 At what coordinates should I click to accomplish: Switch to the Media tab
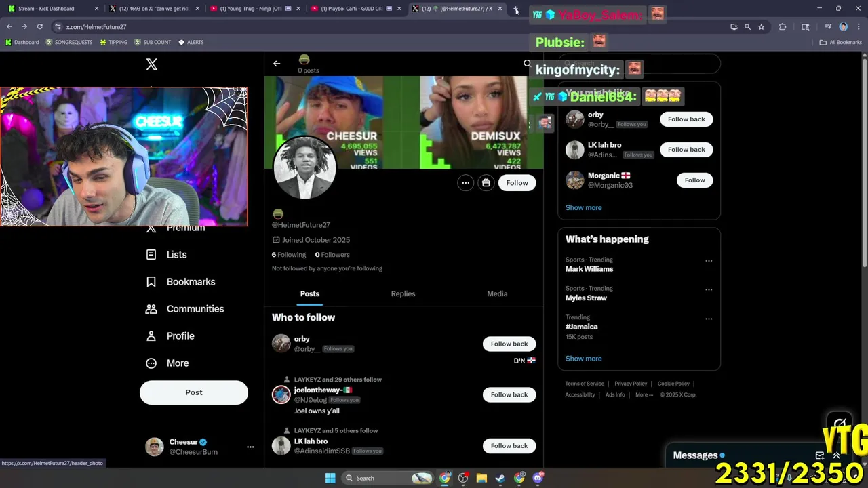pos(497,294)
